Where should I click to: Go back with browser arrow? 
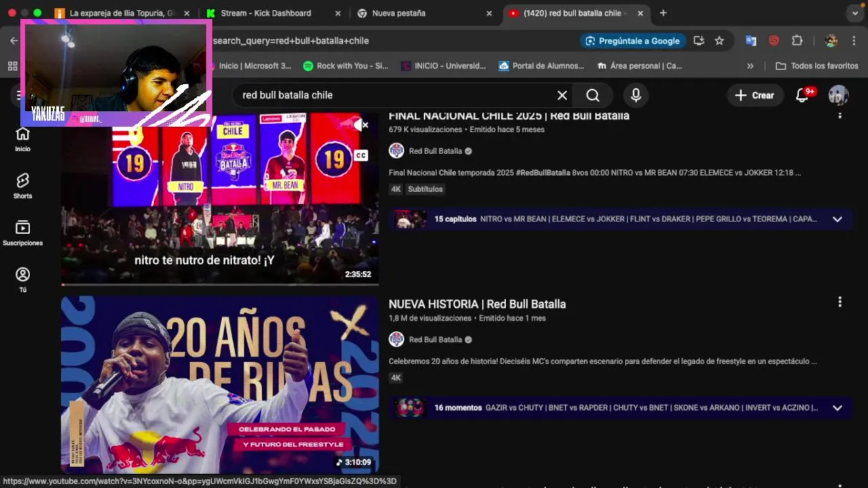(14, 41)
